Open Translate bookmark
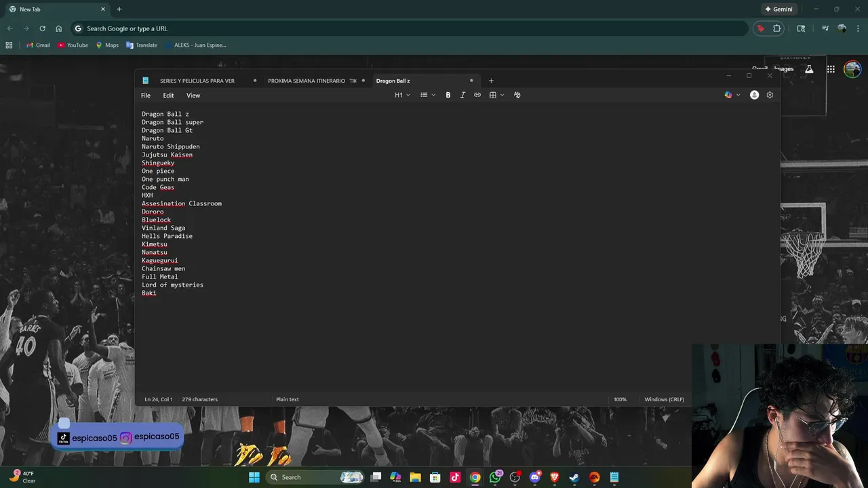The image size is (868, 488). pos(142,45)
